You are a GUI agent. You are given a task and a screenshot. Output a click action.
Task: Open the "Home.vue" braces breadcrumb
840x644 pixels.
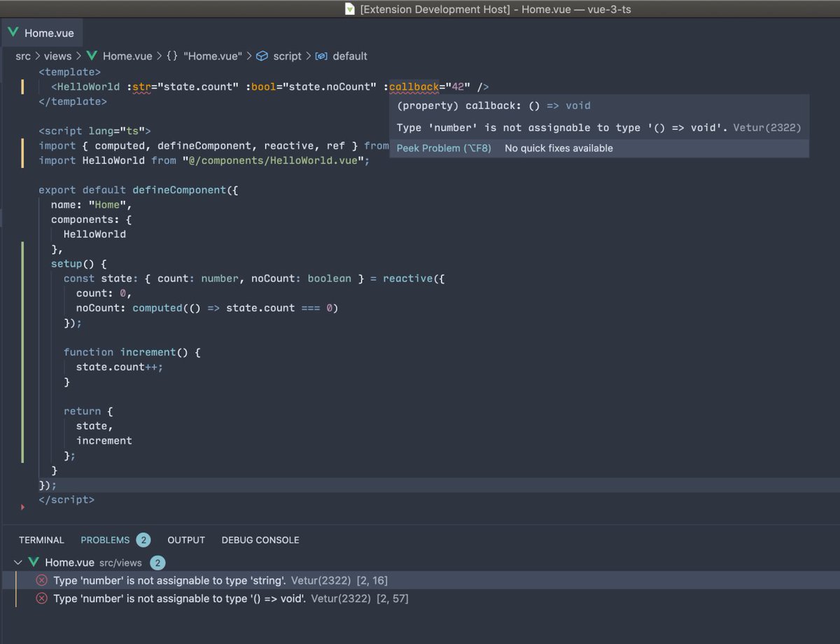(204, 56)
